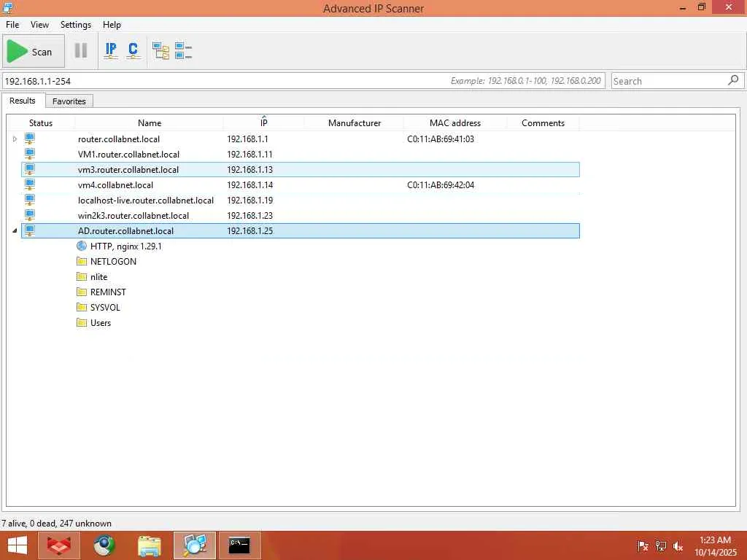Select vm3.router.collabnet.local name
Viewport: 747px width, 560px height.
pyautogui.click(x=128, y=169)
